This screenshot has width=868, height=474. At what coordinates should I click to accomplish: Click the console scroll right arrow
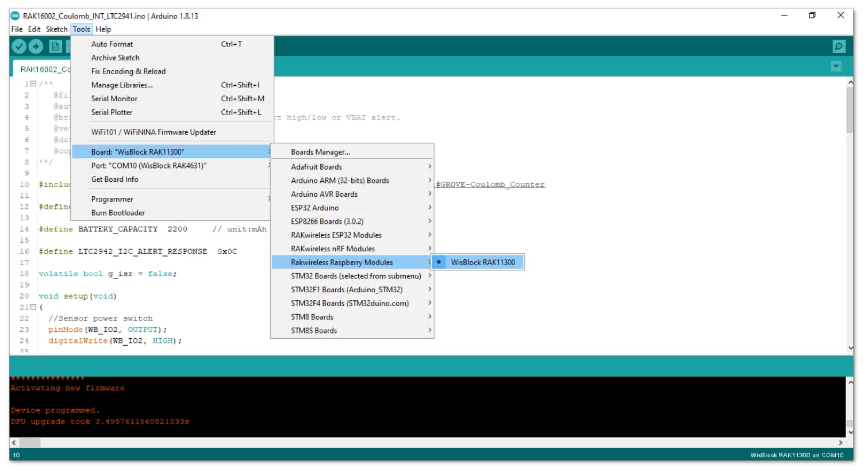tap(840, 443)
